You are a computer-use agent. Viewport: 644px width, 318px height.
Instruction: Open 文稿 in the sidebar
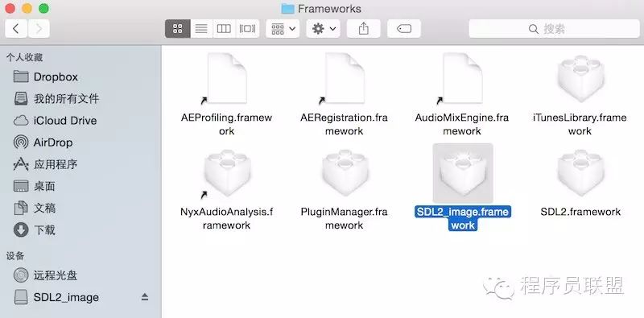pyautogui.click(x=80, y=209)
